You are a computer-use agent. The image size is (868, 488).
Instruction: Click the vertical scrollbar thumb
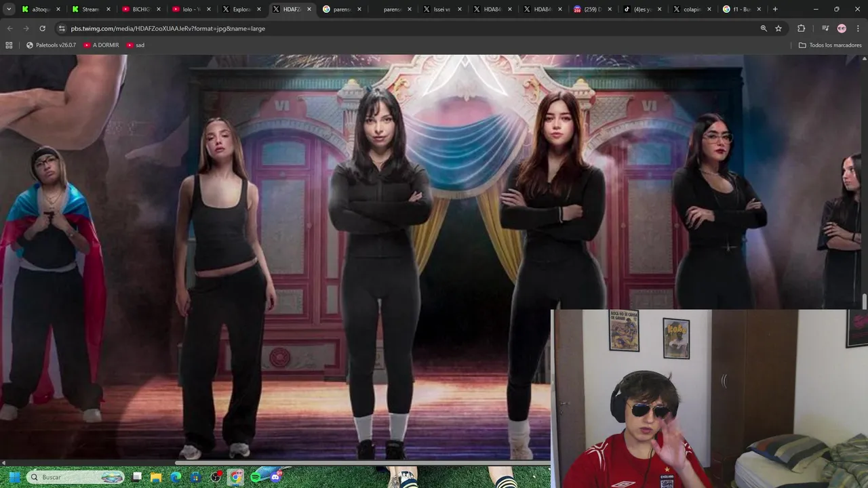point(864,301)
